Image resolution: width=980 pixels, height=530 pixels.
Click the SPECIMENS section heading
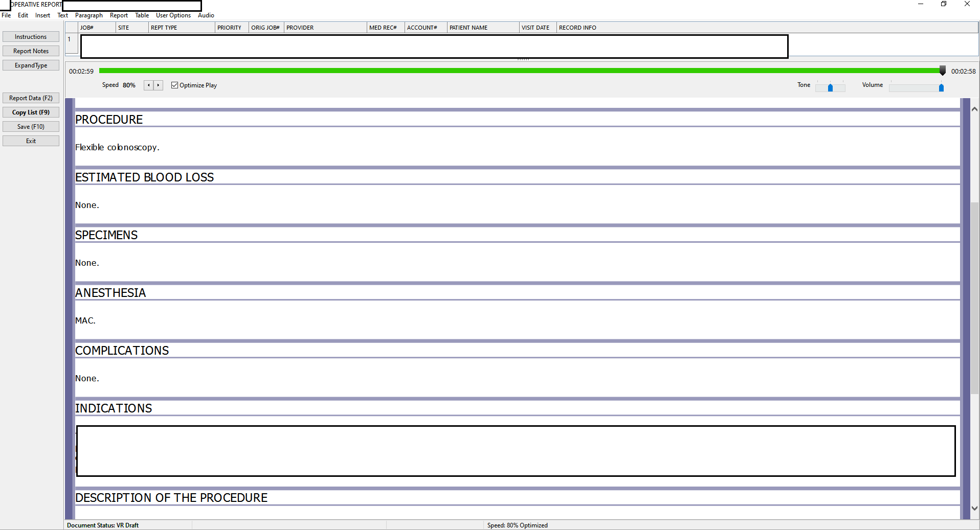tap(106, 235)
